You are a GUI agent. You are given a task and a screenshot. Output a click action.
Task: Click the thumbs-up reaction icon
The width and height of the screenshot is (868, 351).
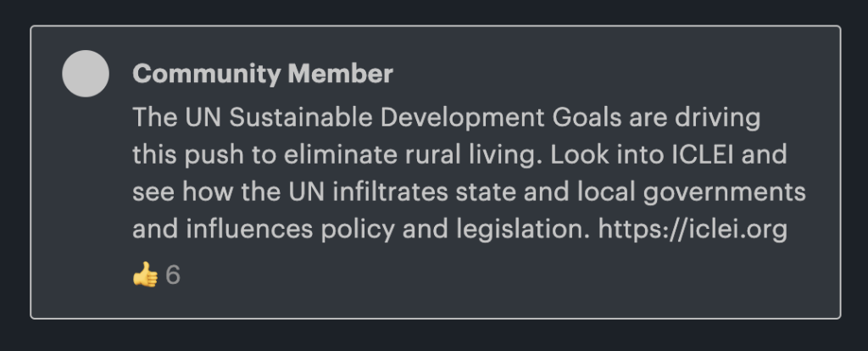[x=145, y=275]
